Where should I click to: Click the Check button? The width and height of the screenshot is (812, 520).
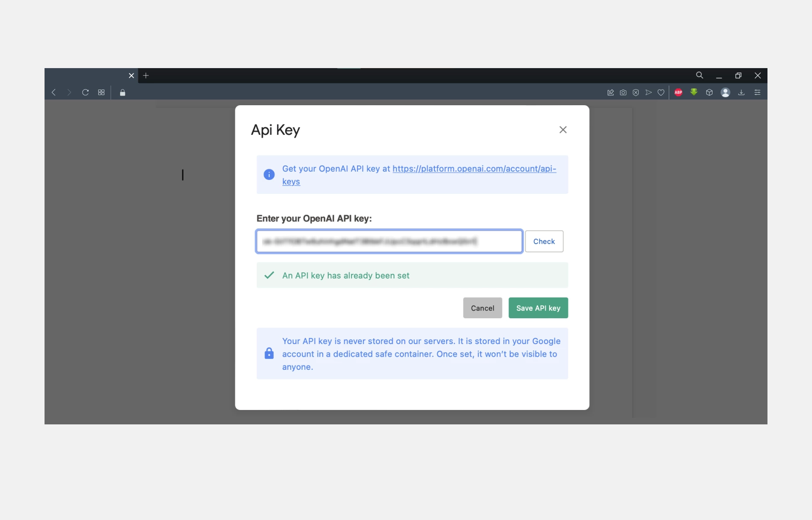tap(544, 241)
